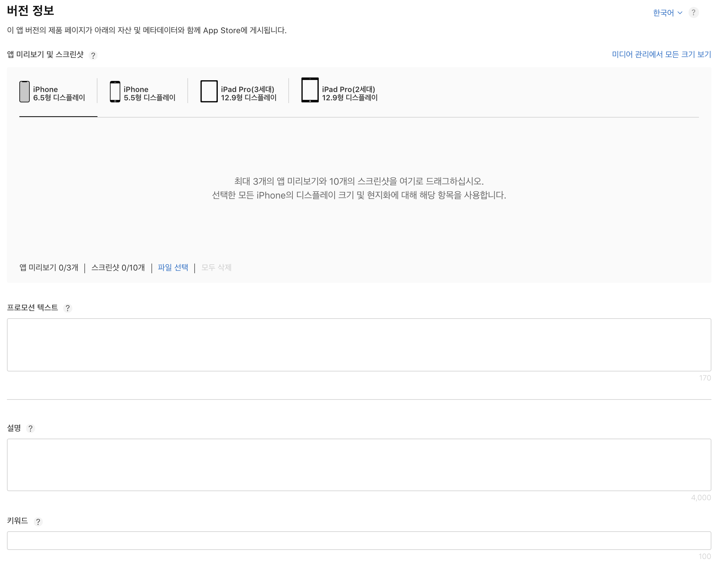
Task: Click the iPad Pro(2세대) device icon
Action: (310, 90)
